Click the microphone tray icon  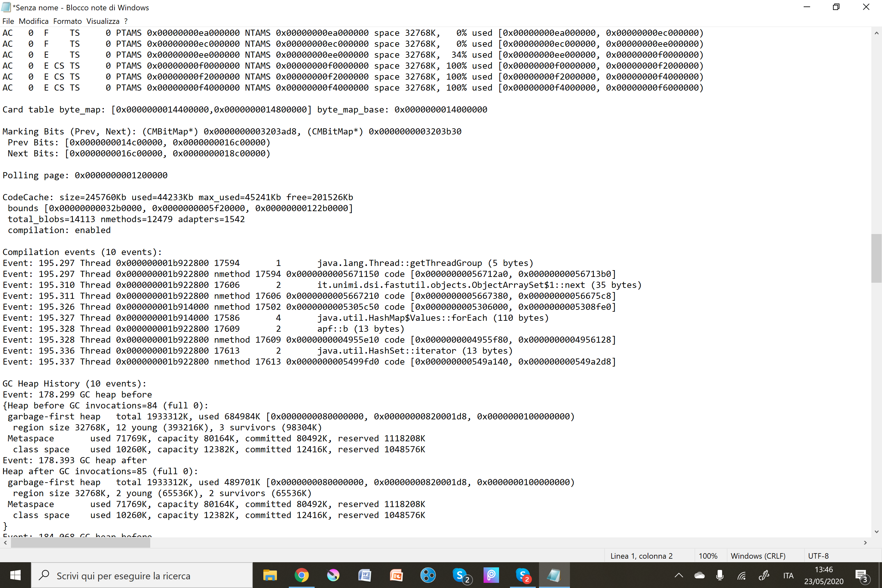[720, 575]
